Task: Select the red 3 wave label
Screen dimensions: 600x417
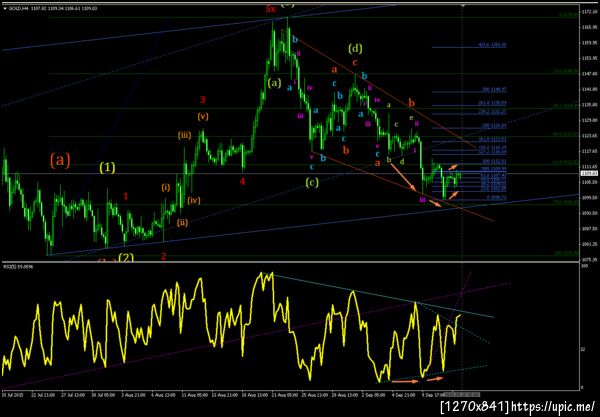Action: click(202, 100)
